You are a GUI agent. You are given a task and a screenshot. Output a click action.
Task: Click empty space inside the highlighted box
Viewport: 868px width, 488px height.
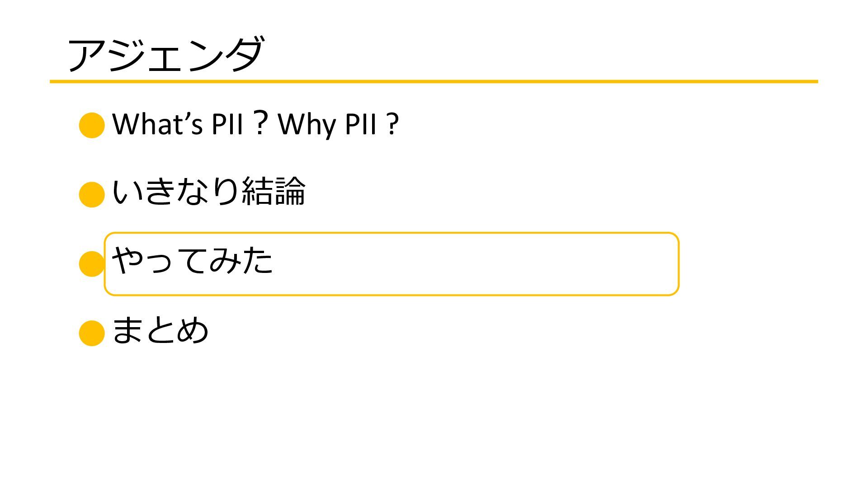pos(475,264)
